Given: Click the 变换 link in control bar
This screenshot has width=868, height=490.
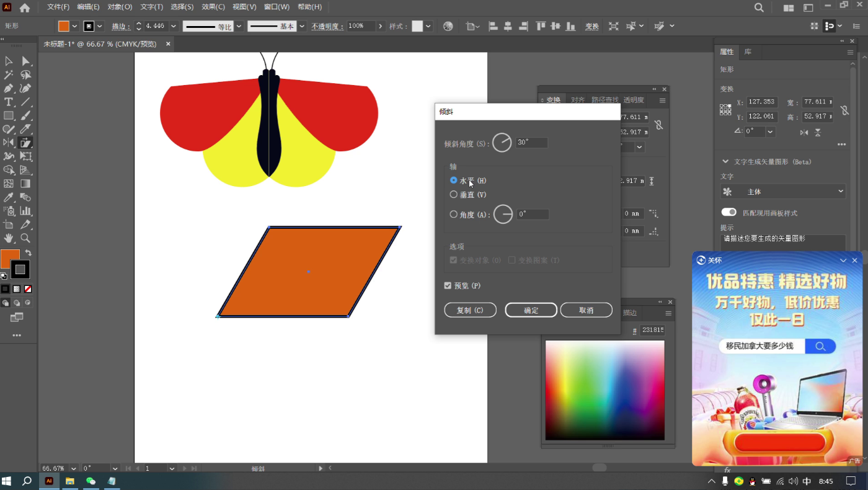Looking at the screenshot, I should click(x=592, y=27).
